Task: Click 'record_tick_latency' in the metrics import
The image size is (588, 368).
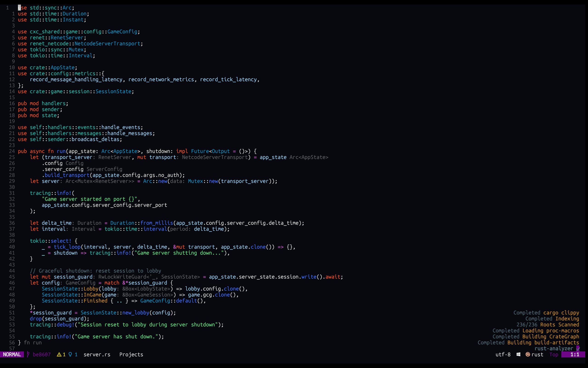Action: 228,79
